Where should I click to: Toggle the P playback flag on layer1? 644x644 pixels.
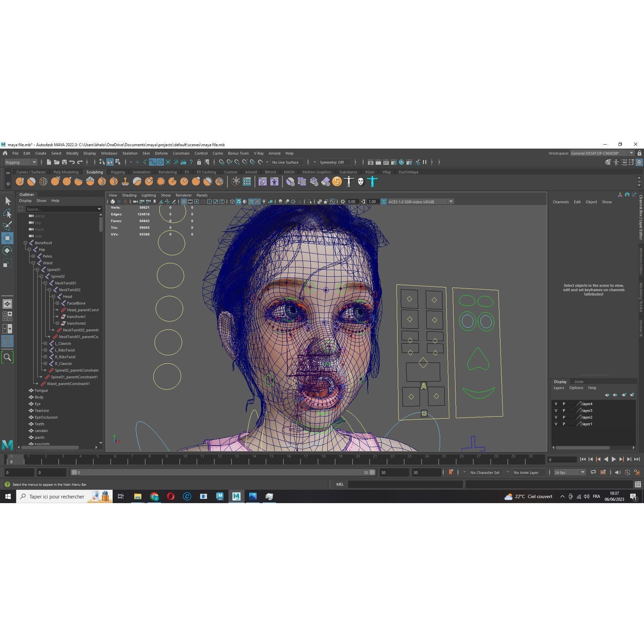[x=564, y=424]
